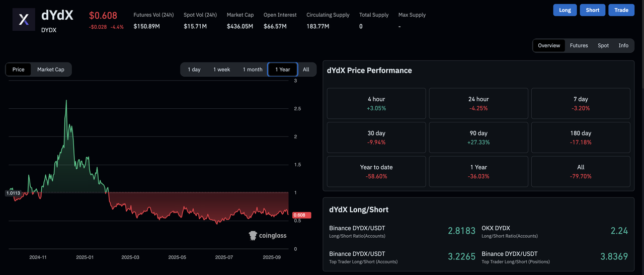Select the All time range
644x275 pixels.
pyautogui.click(x=306, y=70)
